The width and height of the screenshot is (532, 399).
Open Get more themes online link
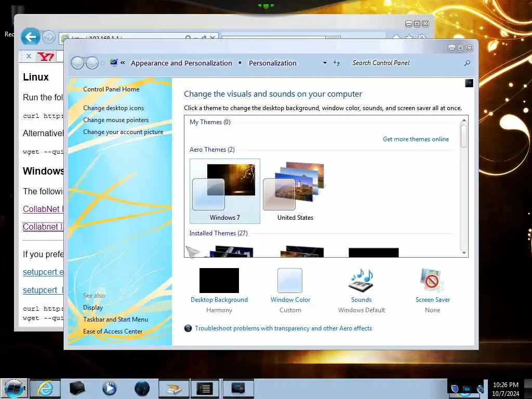[x=416, y=139]
